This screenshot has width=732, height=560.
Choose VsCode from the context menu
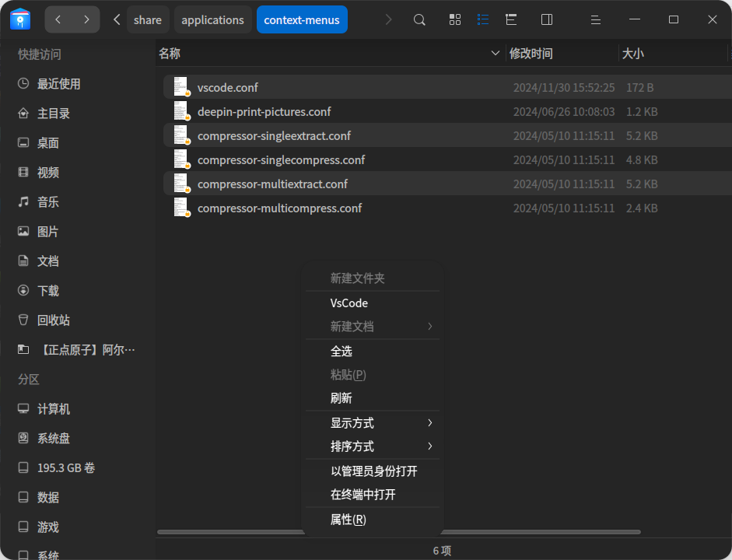[x=373, y=303]
